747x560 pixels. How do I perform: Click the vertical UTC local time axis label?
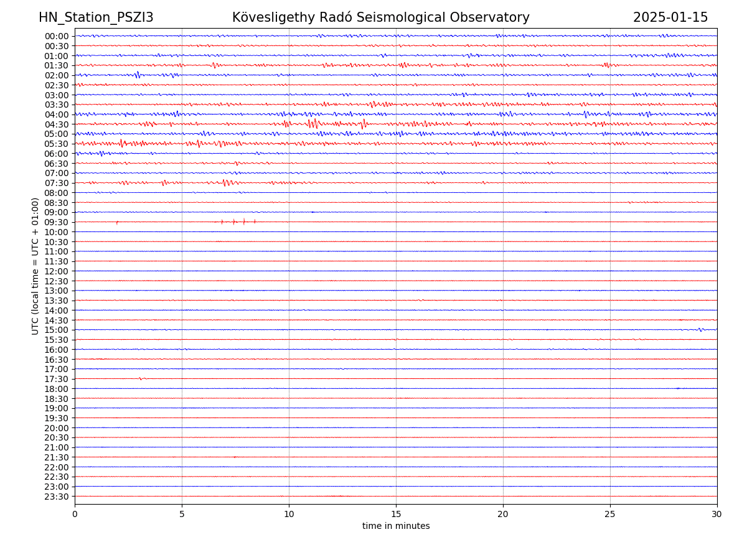pyautogui.click(x=36, y=266)
